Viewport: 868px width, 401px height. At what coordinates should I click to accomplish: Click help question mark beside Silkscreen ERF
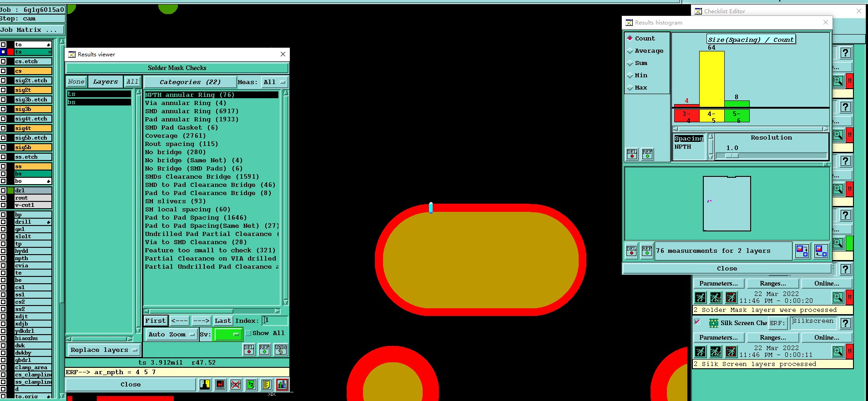click(x=846, y=323)
